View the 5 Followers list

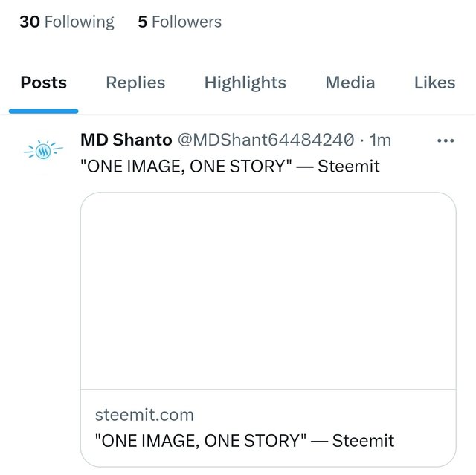coord(179,22)
